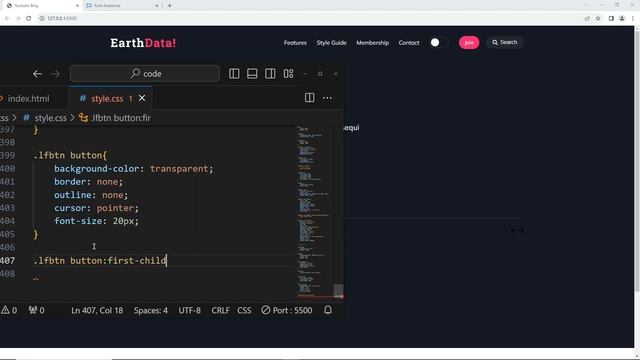The image size is (640, 360).
Task: Open the Contact nav link
Action: point(409,43)
